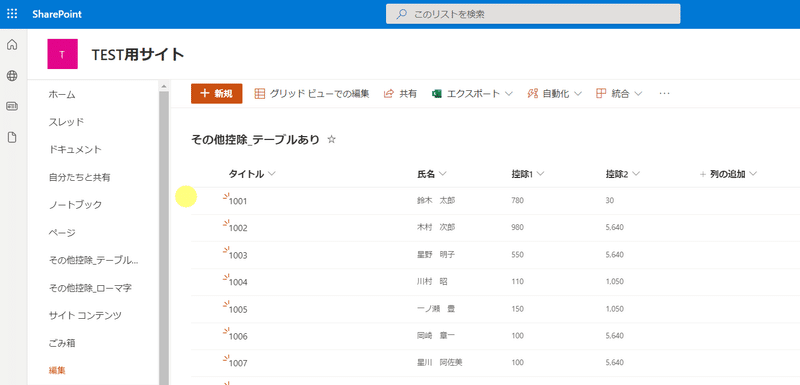Click the 編集 link in navigation

point(57,371)
